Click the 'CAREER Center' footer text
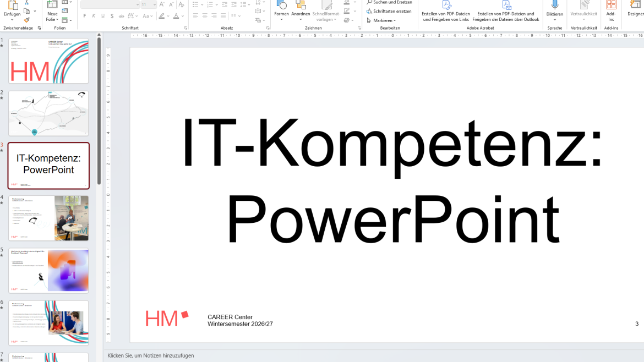 [x=230, y=317]
